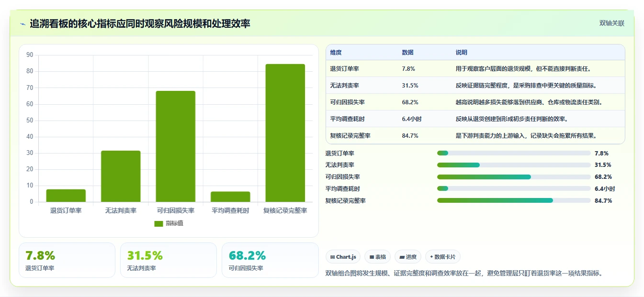This screenshot has width=644, height=297.
Task: Click the 维度 column header
Action: [336, 53]
